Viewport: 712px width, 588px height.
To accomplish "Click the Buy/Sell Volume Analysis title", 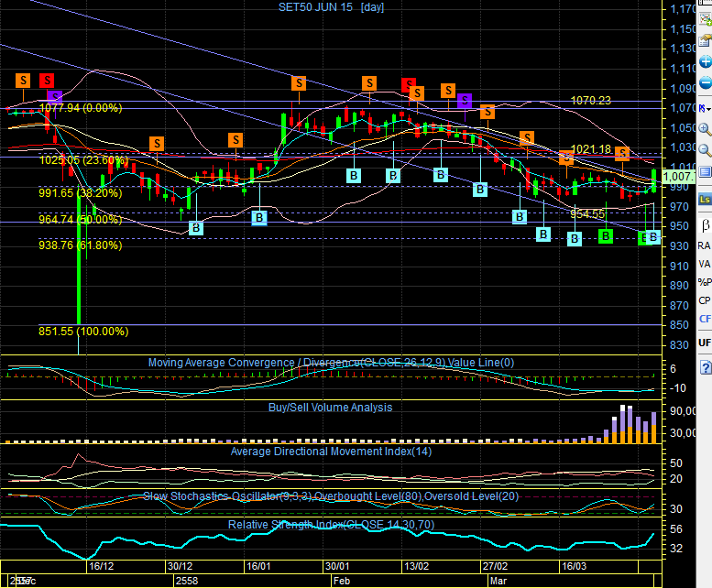I will [330, 408].
